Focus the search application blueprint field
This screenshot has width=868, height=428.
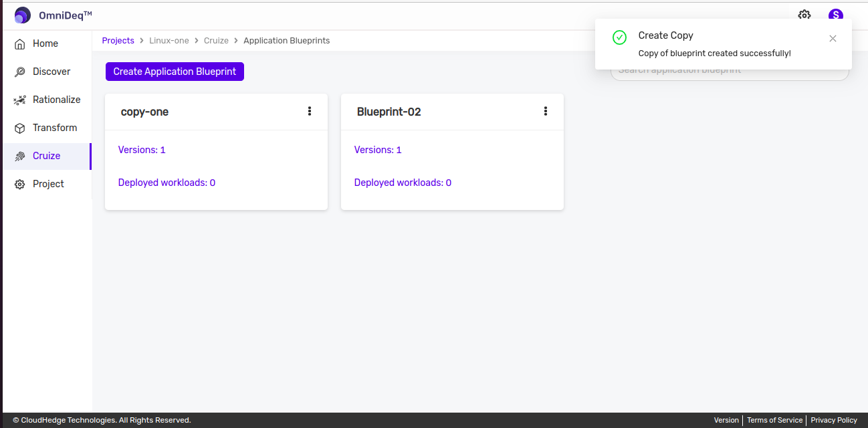(x=730, y=70)
